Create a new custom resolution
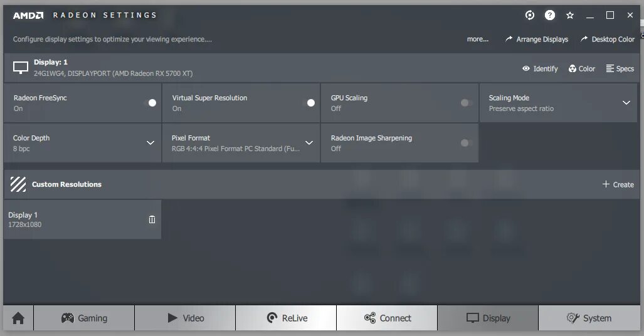Viewport: 644px width, 336px height. 618,184
